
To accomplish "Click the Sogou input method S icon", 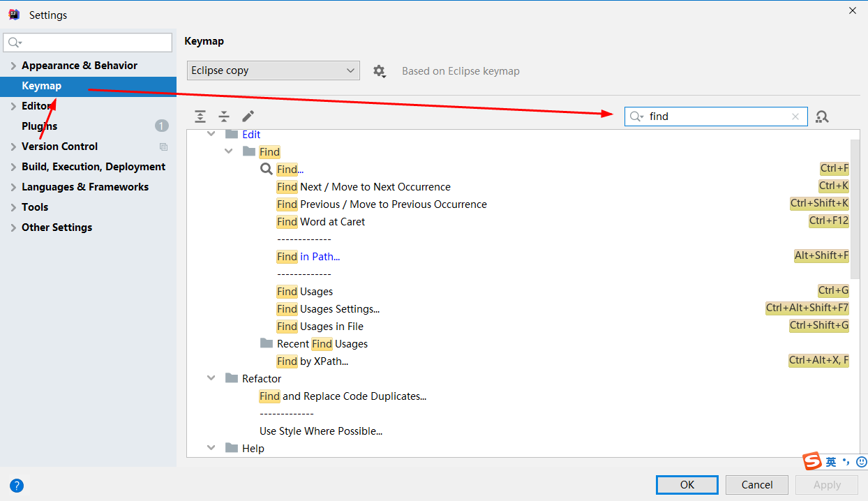I will (811, 461).
